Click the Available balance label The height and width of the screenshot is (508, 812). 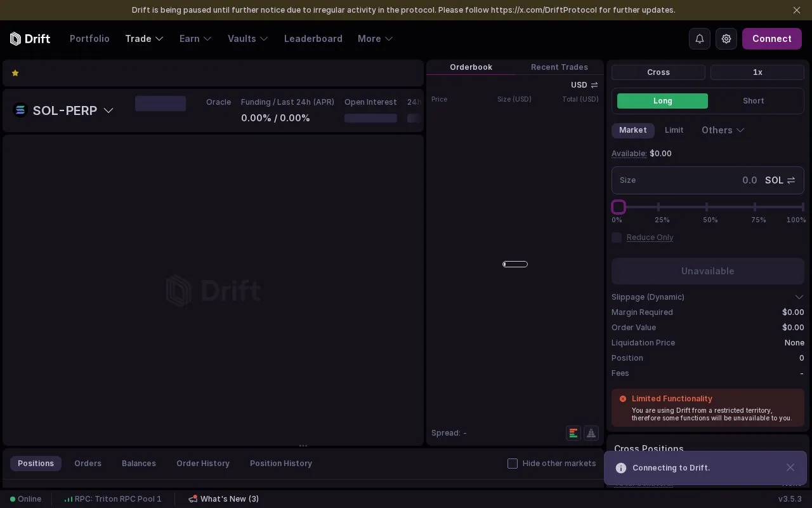coord(629,154)
